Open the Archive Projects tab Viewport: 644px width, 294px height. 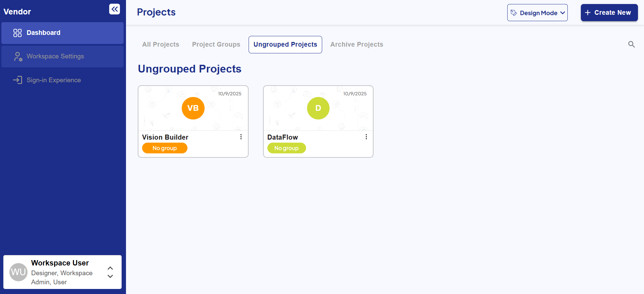pos(356,45)
